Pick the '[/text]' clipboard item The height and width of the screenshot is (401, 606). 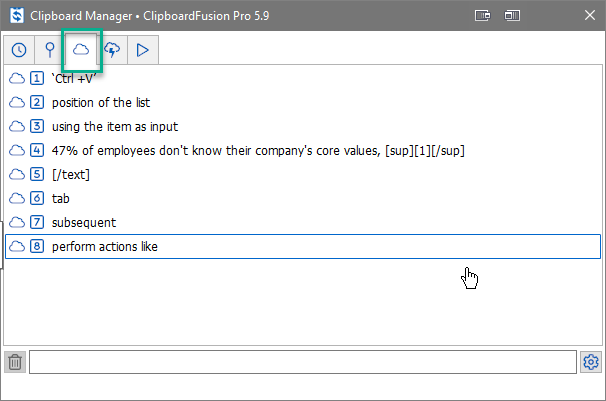tap(303, 174)
